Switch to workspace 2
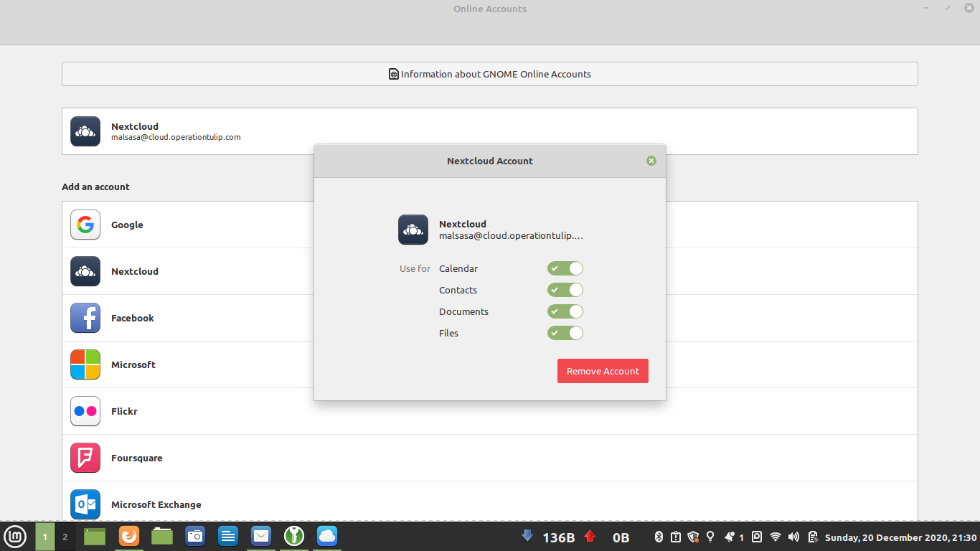This screenshot has height=551, width=980. click(x=65, y=537)
